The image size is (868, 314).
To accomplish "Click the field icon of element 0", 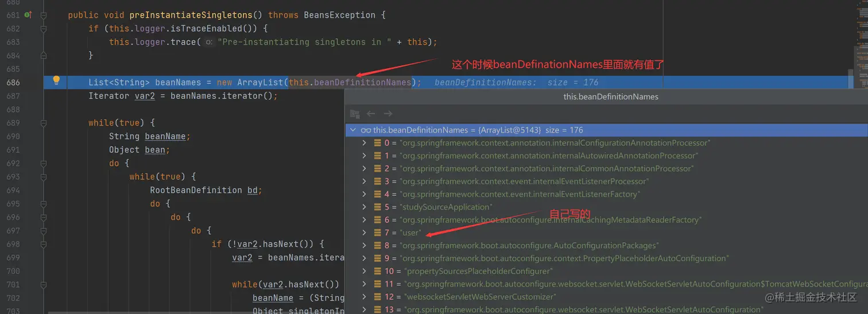I will point(378,143).
